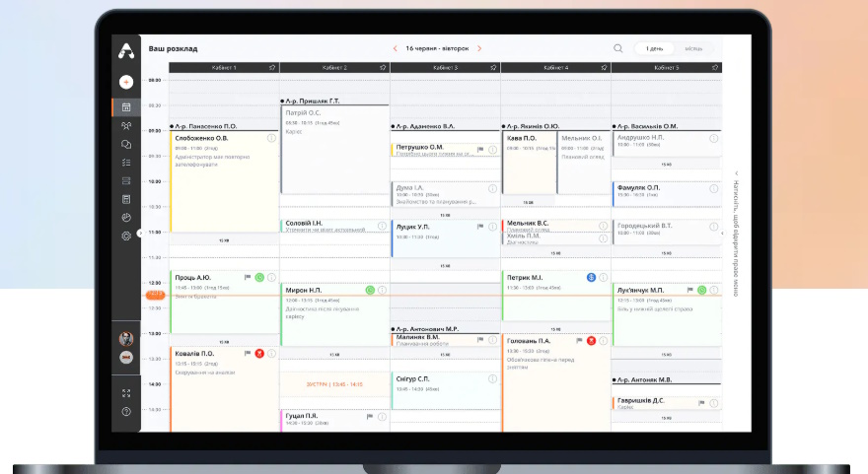This screenshot has width=868, height=474.
Task: Open the help question mark icon
Action: click(x=126, y=411)
